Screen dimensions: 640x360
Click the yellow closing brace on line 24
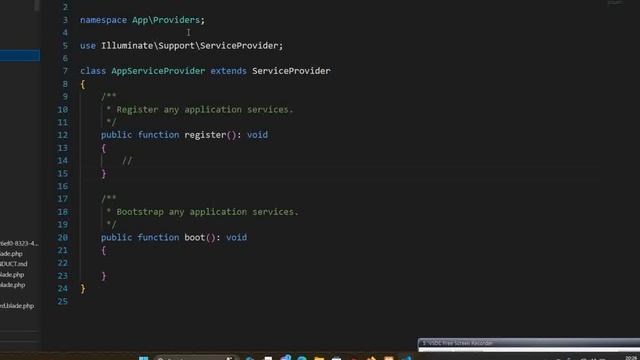83,289
